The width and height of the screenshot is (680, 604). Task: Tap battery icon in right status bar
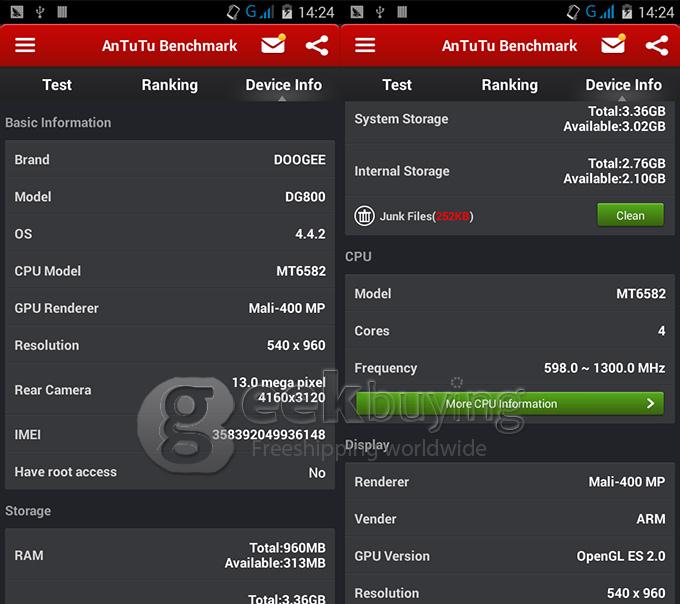coord(627,12)
